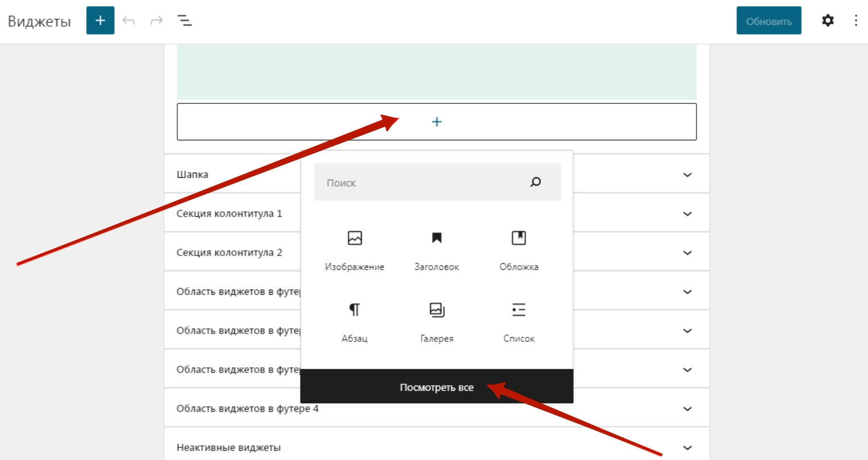868x460 pixels.
Task: Click the Обновить update button
Action: tap(769, 21)
